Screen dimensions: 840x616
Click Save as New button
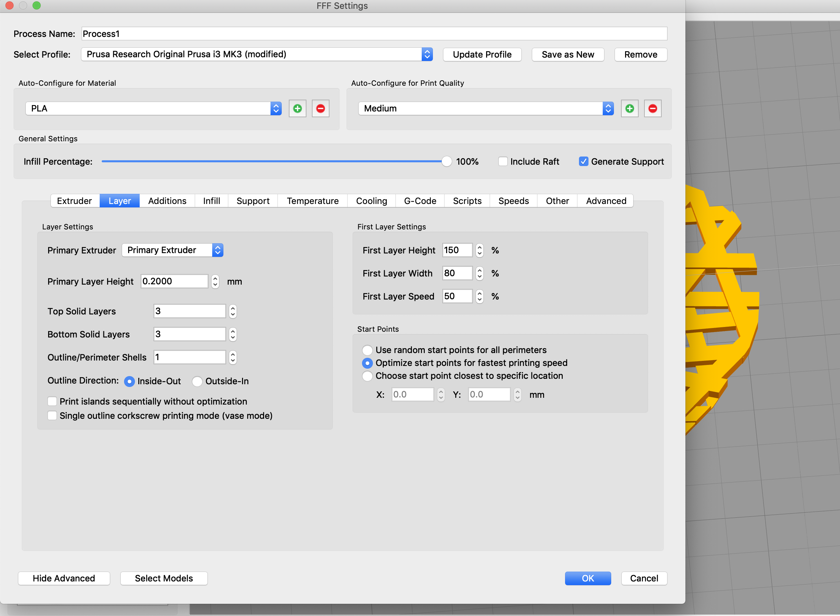tap(568, 55)
